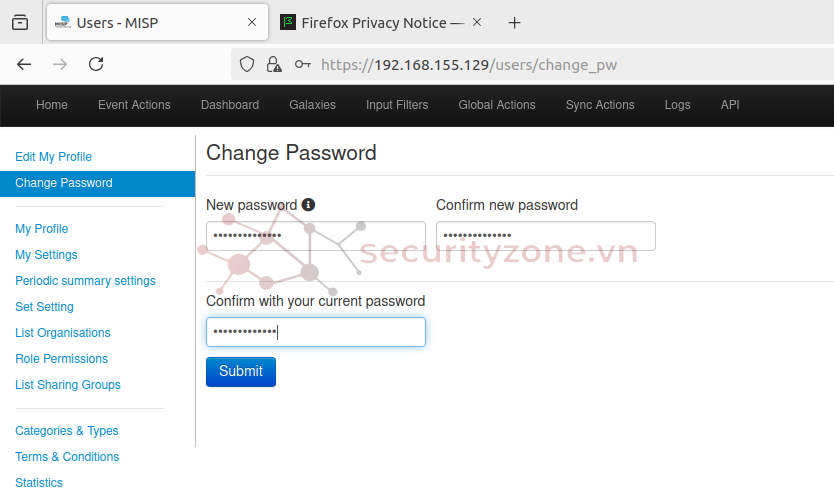This screenshot has width=834, height=498.
Task: Switch to Firefox Privacy Notice tab
Action: coord(373,23)
